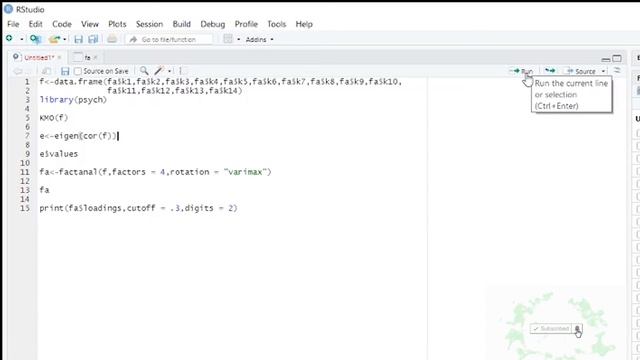640x360 pixels.
Task: Click the notification bell beside Subscribed
Action: pyautogui.click(x=577, y=329)
